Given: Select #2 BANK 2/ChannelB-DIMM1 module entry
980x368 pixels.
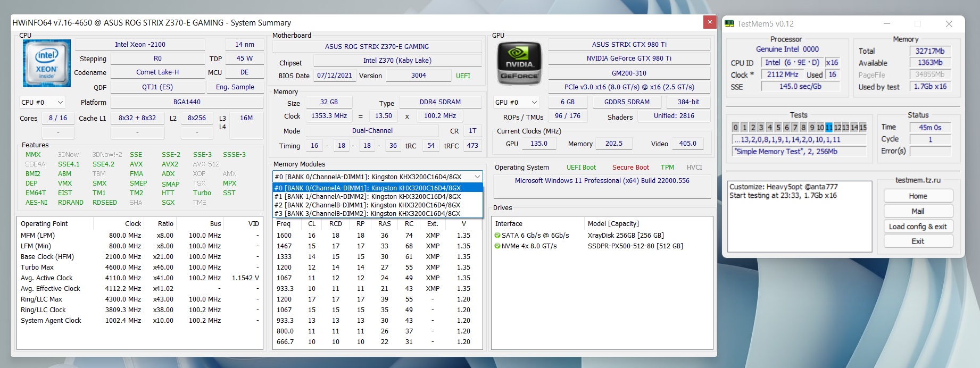Looking at the screenshot, I should click(x=378, y=205).
